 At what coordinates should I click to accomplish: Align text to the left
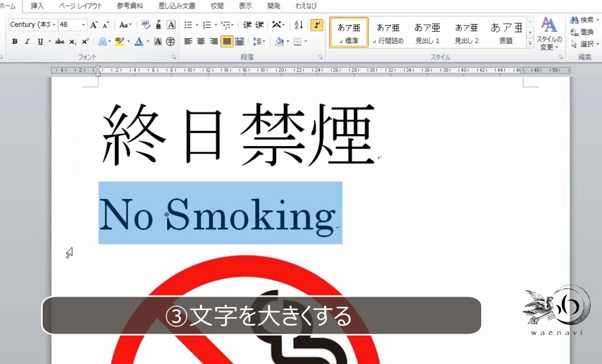coord(188,42)
